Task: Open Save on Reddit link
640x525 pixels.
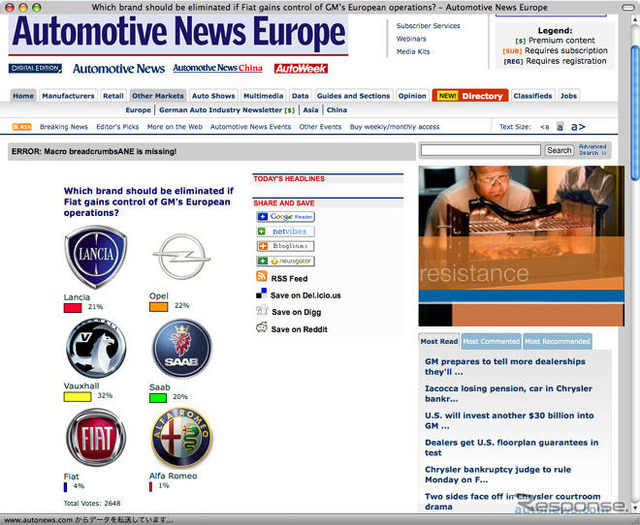Action: tap(299, 329)
